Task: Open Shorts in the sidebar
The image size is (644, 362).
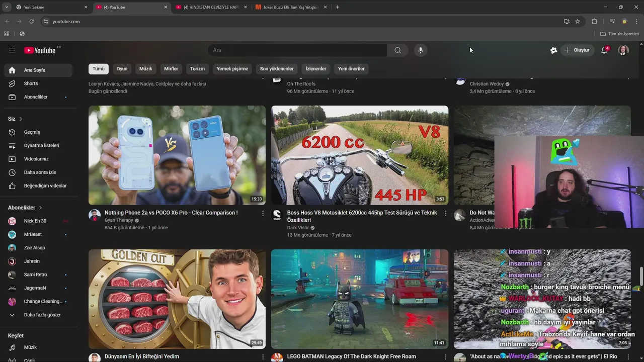Action: click(38, 83)
